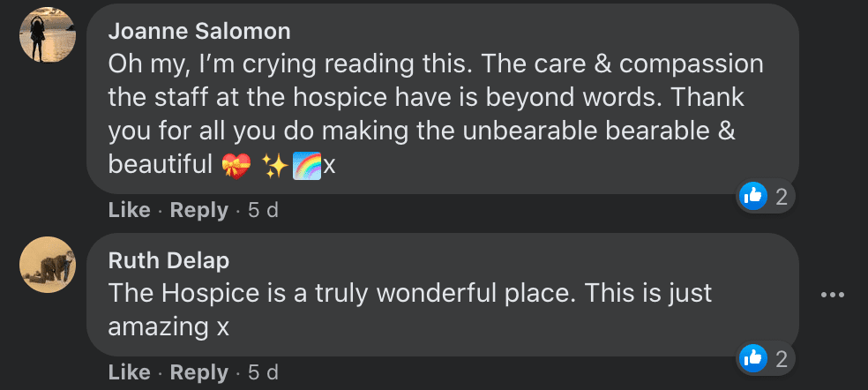Viewport: 868px width, 390px height.
Task: Click the reaction count 2 on Joanne's comment
Action: 781,197
